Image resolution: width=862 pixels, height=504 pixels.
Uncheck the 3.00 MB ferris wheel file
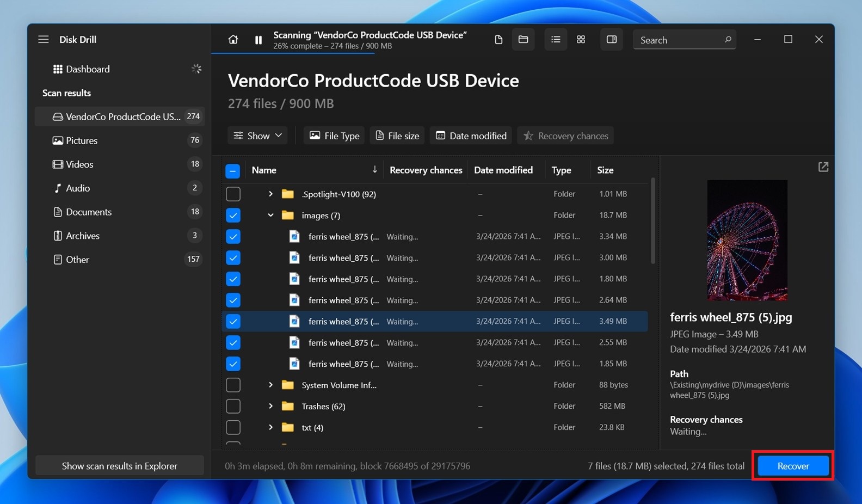coord(233,257)
